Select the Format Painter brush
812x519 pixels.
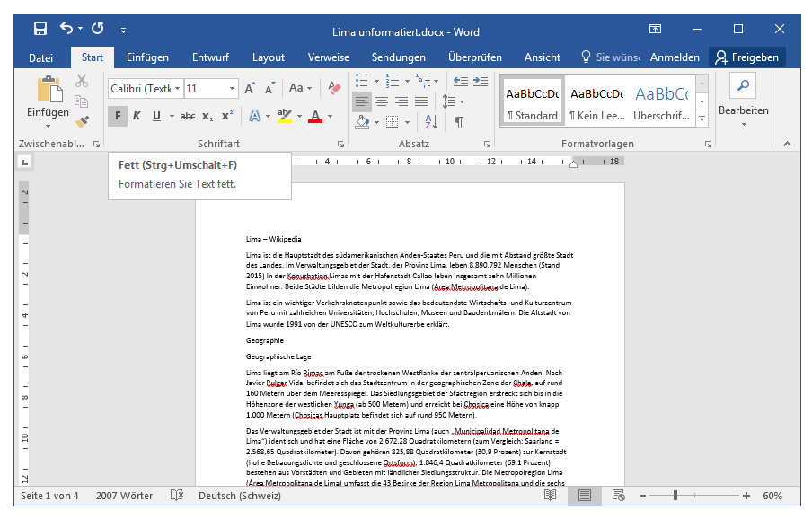82,121
